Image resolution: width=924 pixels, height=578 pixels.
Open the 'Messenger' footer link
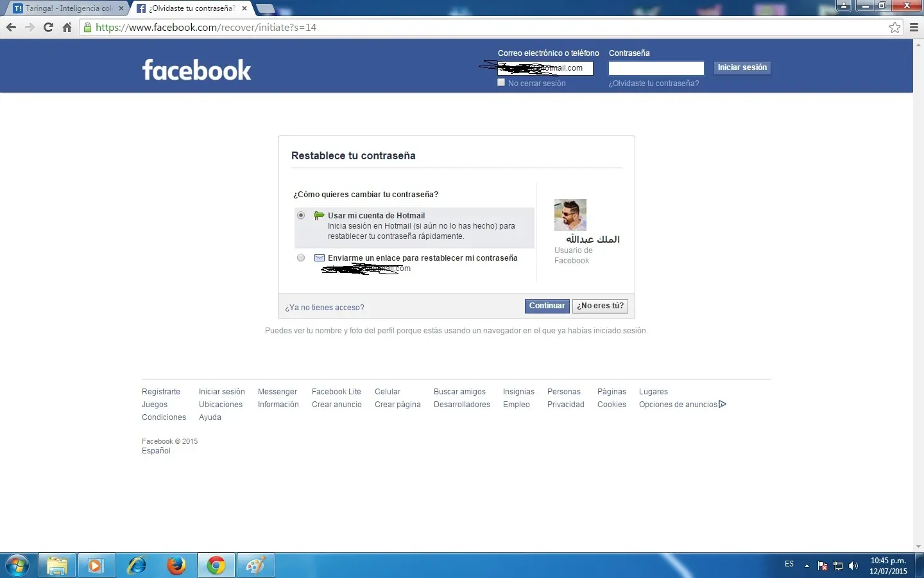pyautogui.click(x=277, y=392)
